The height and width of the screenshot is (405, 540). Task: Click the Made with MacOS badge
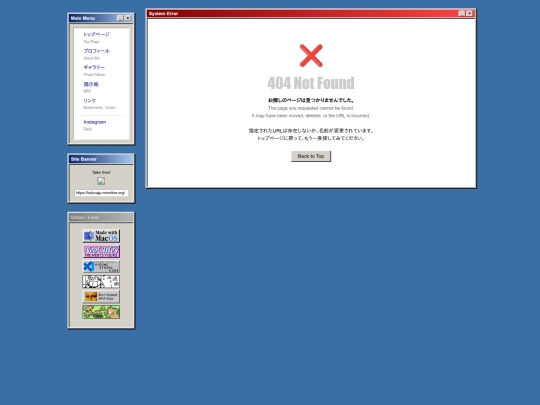click(101, 236)
